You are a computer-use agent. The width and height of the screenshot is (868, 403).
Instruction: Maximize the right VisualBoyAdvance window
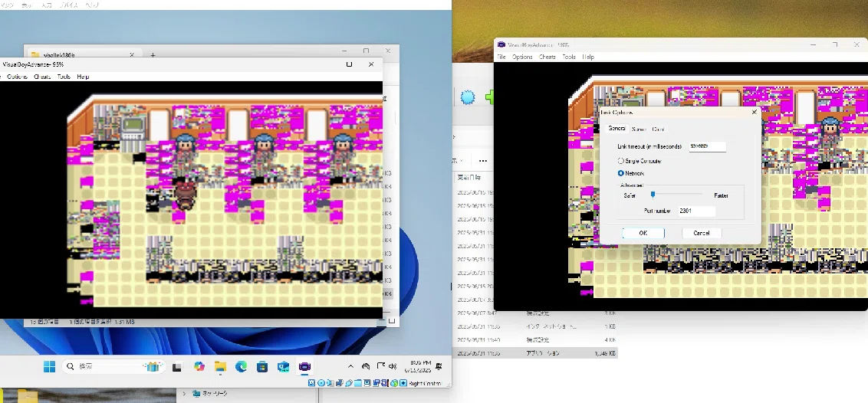point(835,44)
